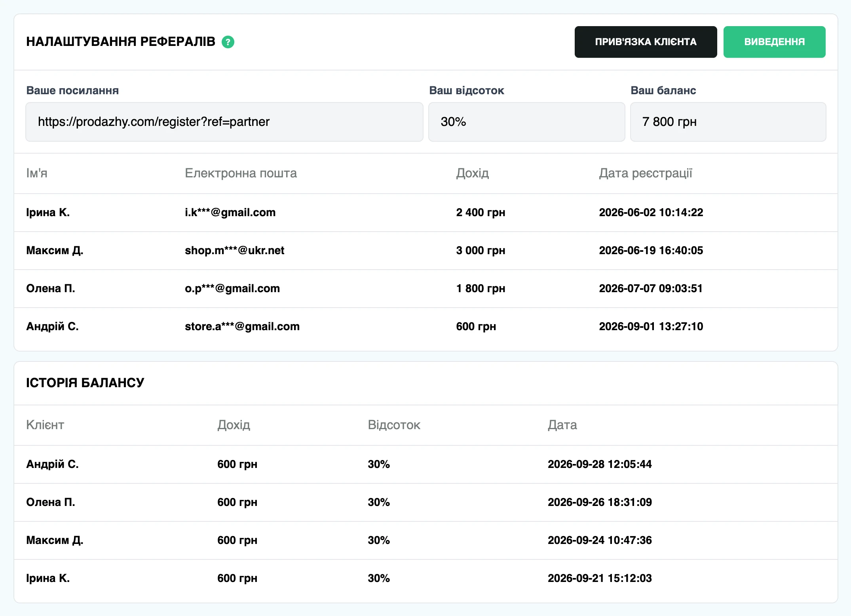
Task: Click the Клієнт column header
Action: (45, 425)
